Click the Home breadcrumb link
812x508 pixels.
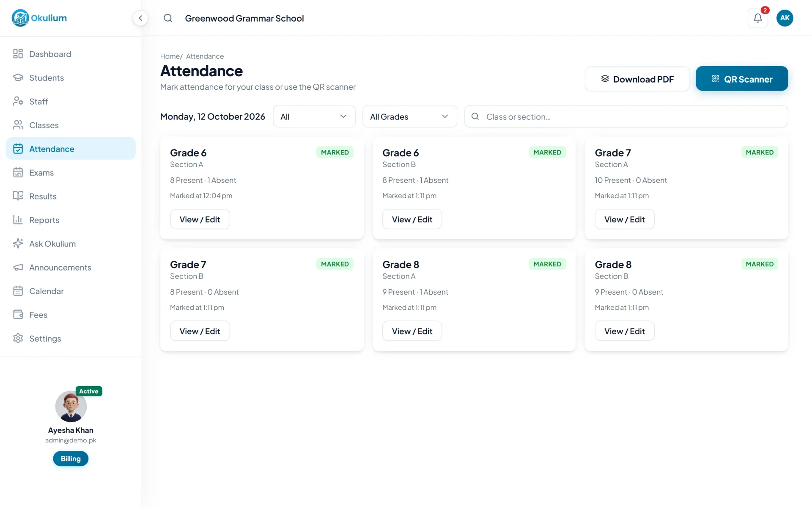click(x=170, y=56)
